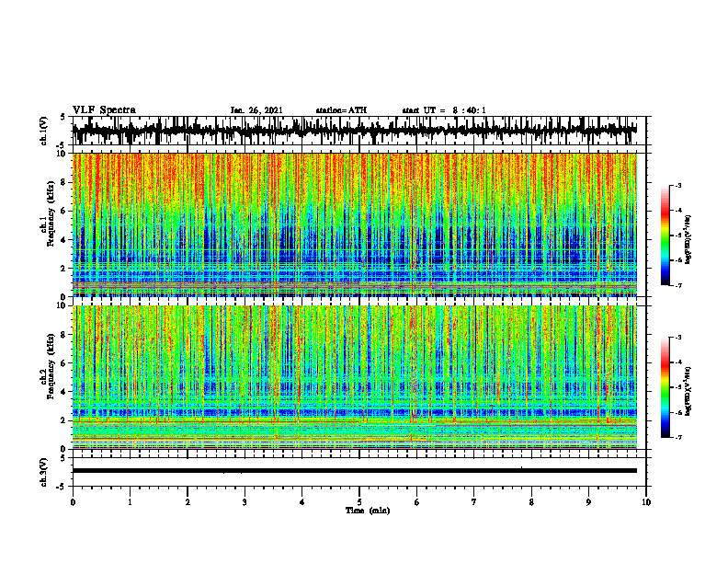This screenshot has height=563, width=728.
Task: Click the time axis tick label "4"
Action: point(301,502)
